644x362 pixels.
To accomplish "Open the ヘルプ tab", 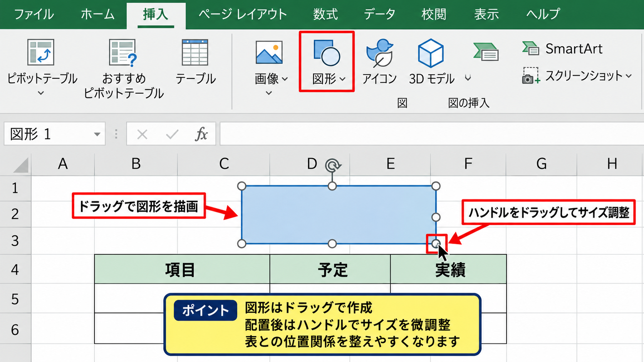I will coord(543,14).
